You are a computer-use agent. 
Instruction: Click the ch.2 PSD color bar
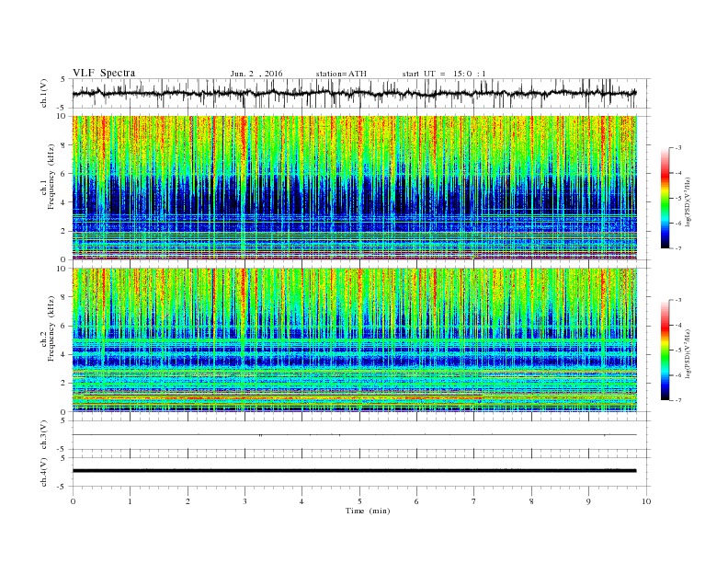[665, 350]
